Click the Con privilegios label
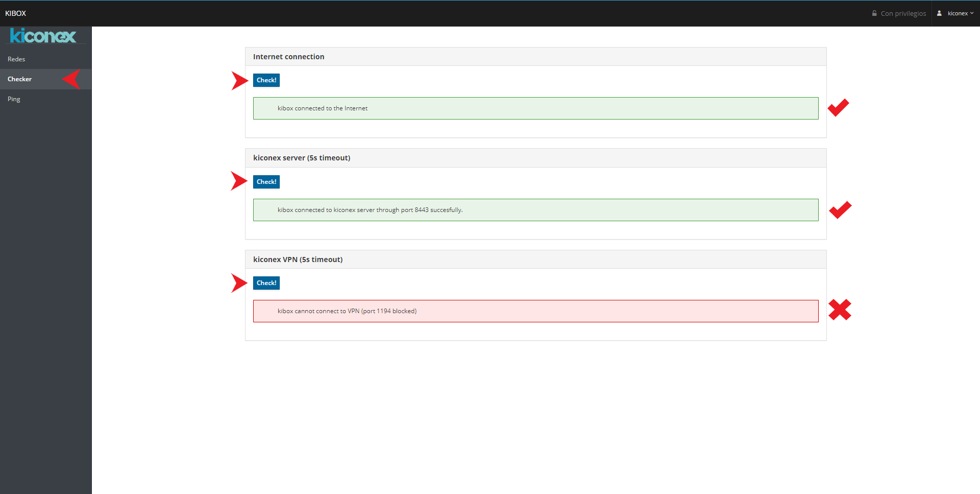This screenshot has width=980, height=494. pos(903,13)
